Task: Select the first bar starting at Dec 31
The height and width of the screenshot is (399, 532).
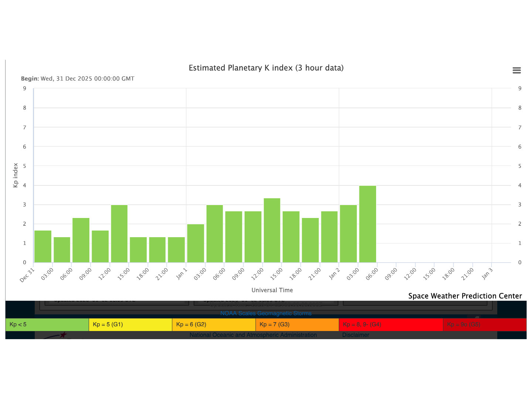Action: click(x=43, y=246)
